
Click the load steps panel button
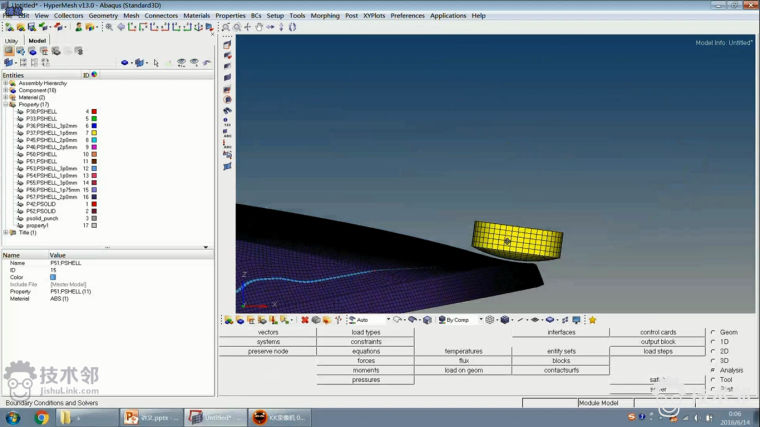coord(658,351)
